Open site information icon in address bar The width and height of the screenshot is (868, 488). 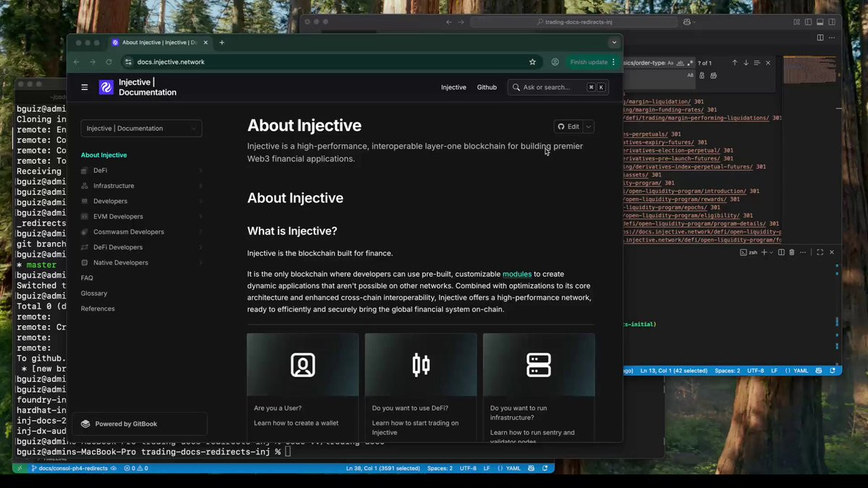click(x=129, y=62)
